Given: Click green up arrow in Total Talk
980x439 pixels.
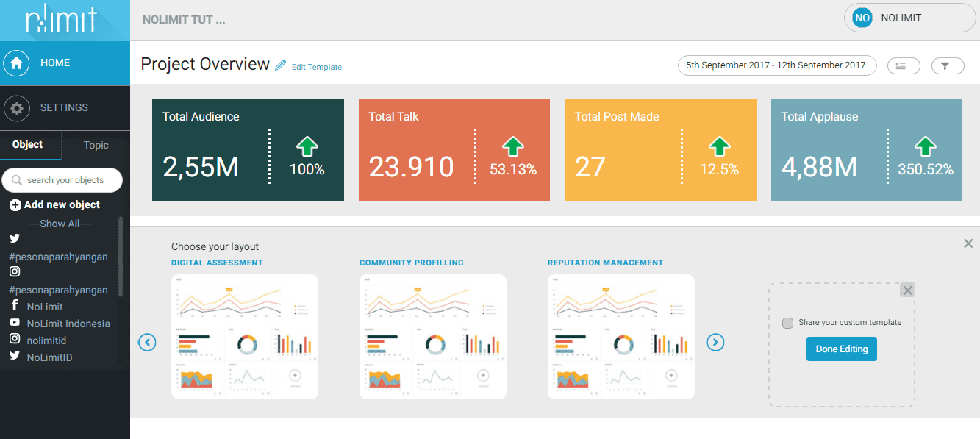Looking at the screenshot, I should [513, 146].
